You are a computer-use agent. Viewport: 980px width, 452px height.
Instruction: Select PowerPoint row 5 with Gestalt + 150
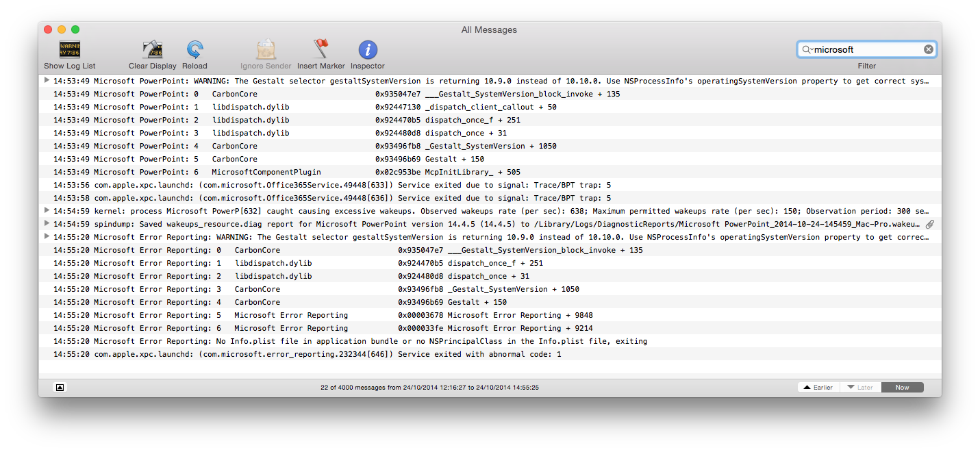(490, 159)
